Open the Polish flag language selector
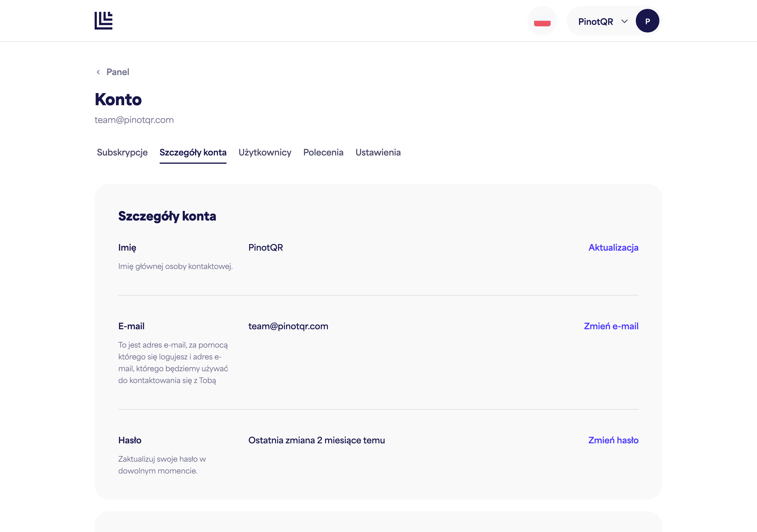757x532 pixels. coord(542,21)
